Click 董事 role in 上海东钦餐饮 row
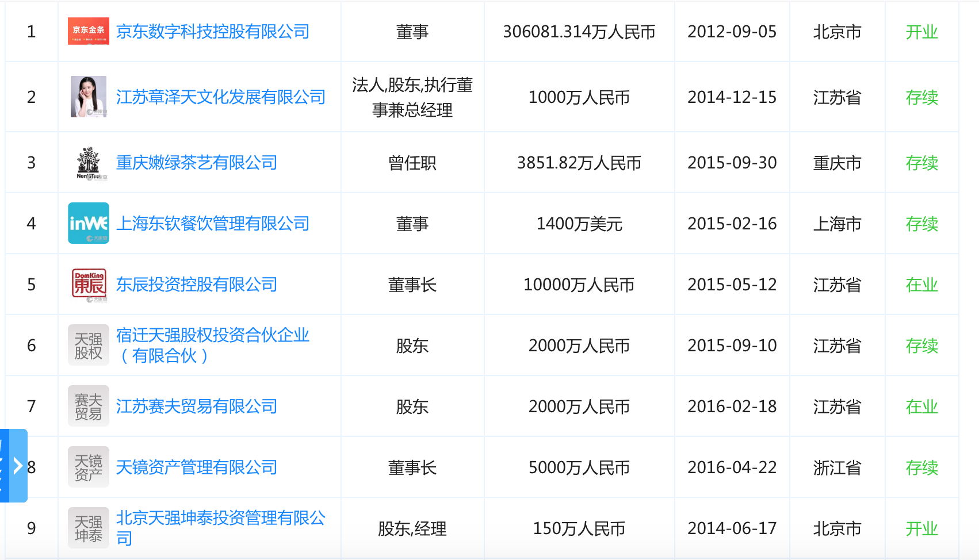The width and height of the screenshot is (979, 560). (412, 224)
